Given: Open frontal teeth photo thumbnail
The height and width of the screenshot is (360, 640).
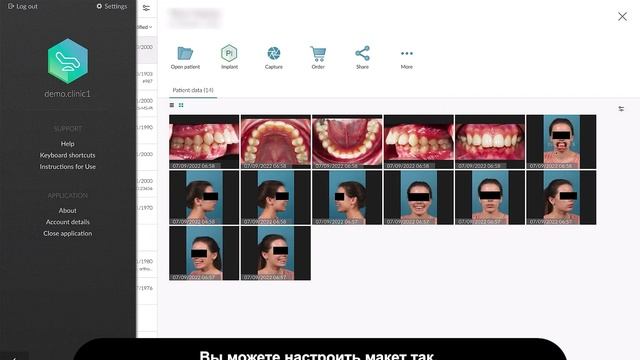Looking at the screenshot, I should pyautogui.click(x=490, y=142).
